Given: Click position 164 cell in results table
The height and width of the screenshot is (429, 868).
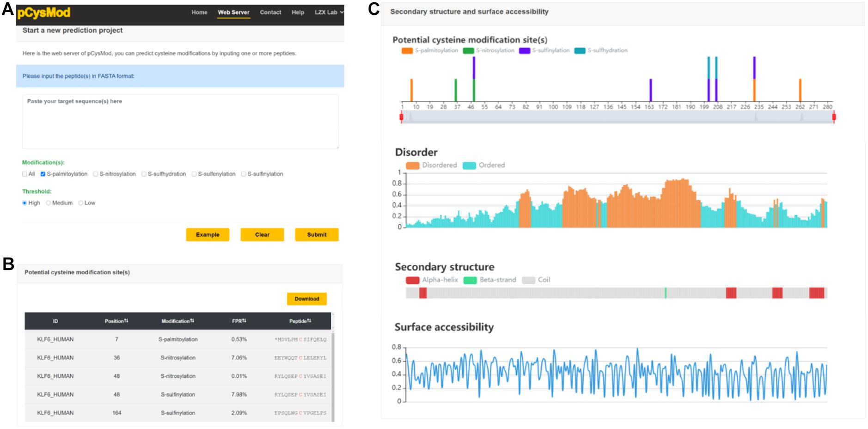Looking at the screenshot, I should pos(116,413).
